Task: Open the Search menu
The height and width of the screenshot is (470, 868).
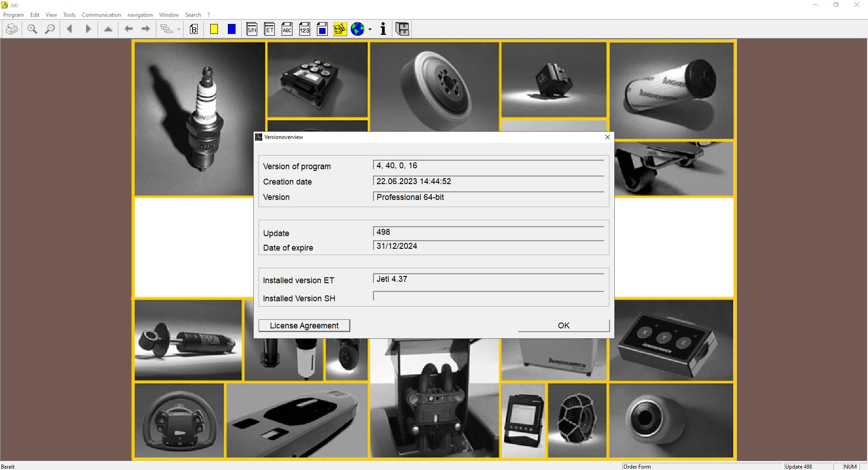Action: point(193,15)
